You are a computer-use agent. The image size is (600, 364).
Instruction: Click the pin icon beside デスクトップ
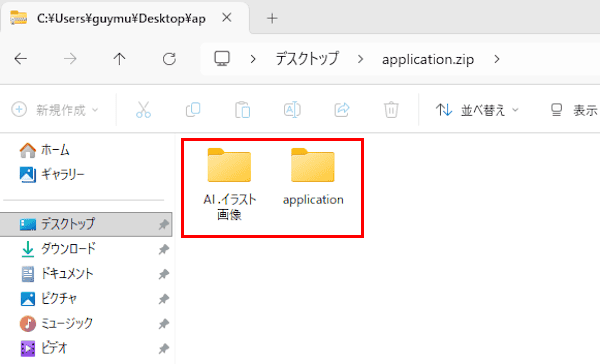pyautogui.click(x=164, y=225)
